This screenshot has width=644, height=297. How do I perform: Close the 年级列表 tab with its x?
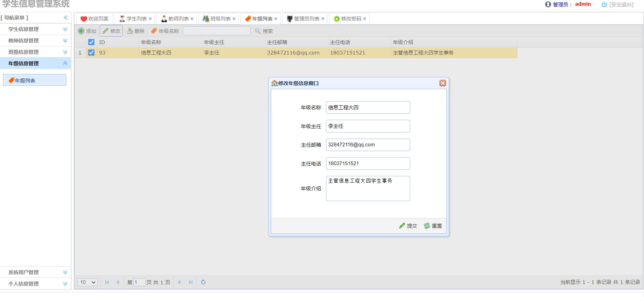click(x=276, y=19)
